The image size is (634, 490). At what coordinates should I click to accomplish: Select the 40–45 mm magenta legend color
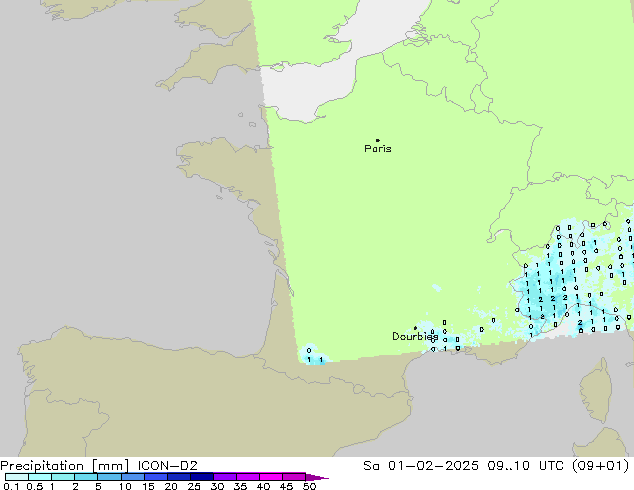pos(271,477)
